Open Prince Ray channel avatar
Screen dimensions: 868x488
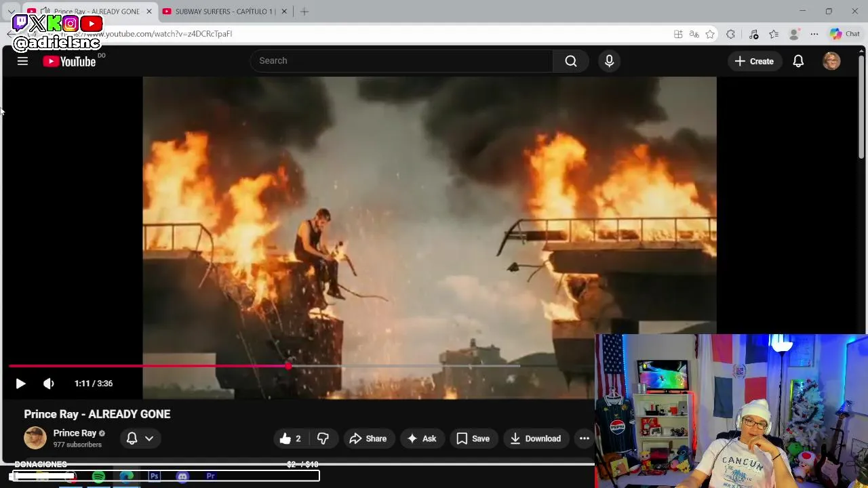click(35, 438)
